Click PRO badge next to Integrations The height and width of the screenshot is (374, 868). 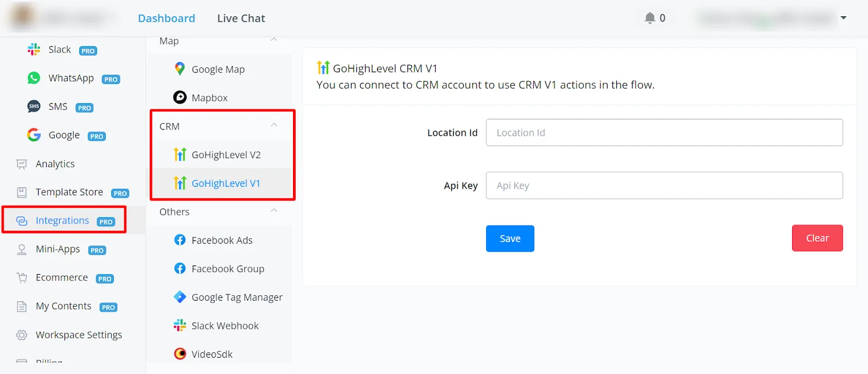coord(106,222)
